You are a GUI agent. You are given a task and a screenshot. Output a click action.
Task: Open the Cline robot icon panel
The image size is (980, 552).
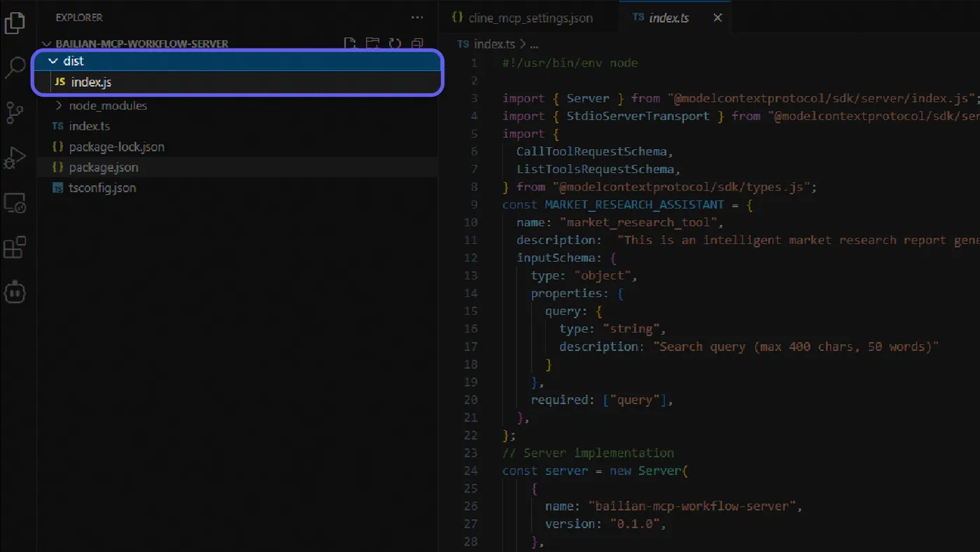click(15, 291)
